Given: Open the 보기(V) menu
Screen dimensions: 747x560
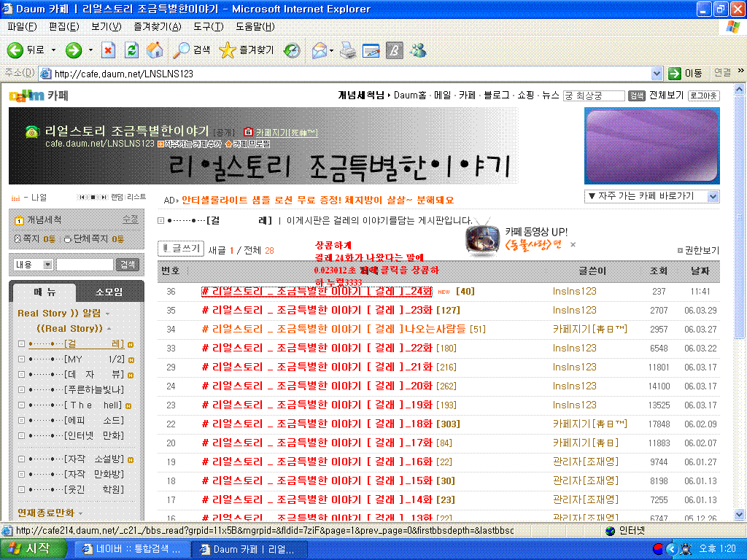Looking at the screenshot, I should (107, 27).
